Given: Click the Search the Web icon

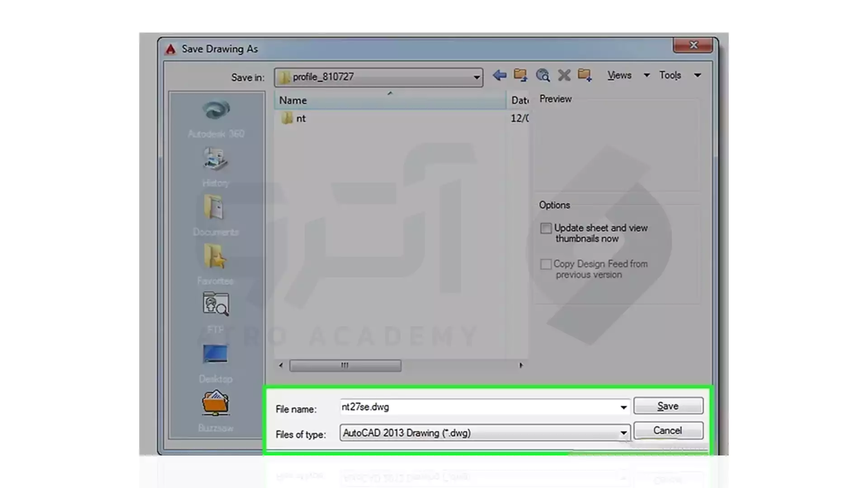Looking at the screenshot, I should coord(542,75).
